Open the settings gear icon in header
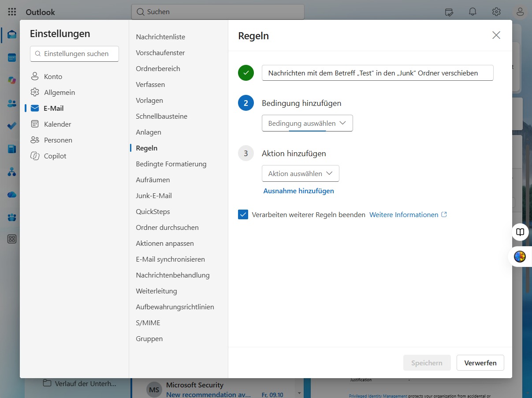The image size is (532, 398). pos(496,12)
